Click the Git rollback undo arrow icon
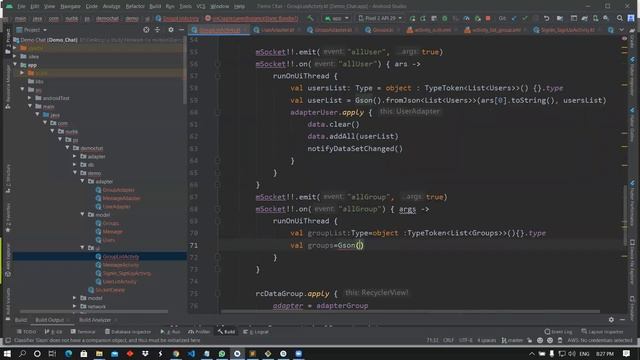 tap(547, 18)
